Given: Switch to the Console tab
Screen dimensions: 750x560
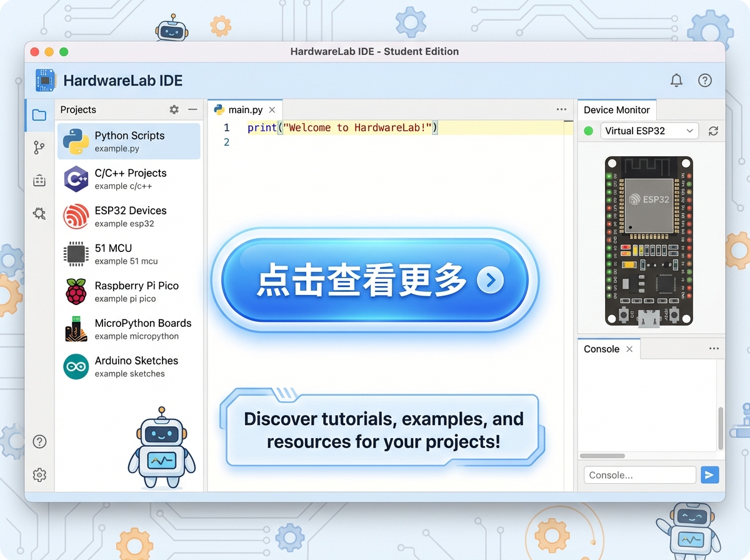Looking at the screenshot, I should (601, 348).
